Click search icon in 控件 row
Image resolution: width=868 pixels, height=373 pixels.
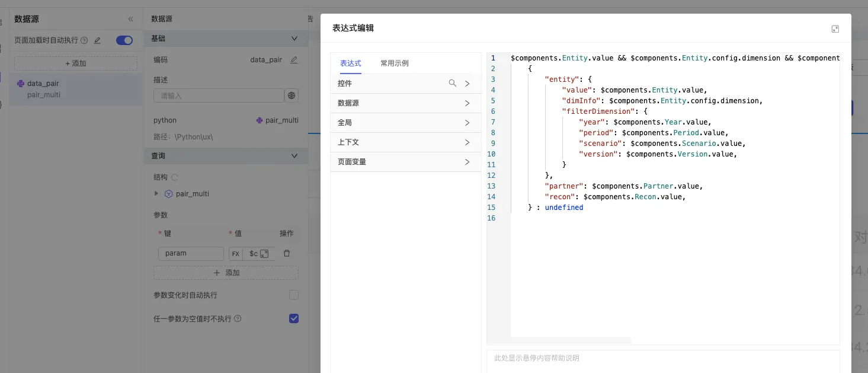coord(453,84)
